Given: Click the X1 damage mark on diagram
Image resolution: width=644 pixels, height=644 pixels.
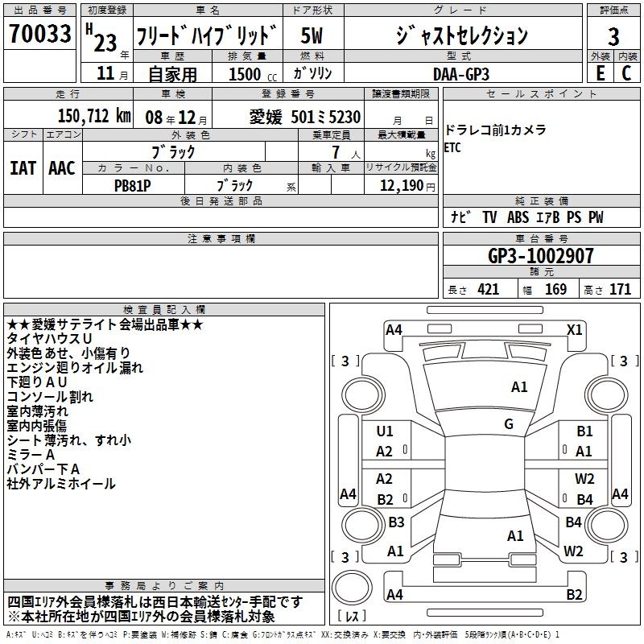Looking at the screenshot, I should tap(574, 330).
